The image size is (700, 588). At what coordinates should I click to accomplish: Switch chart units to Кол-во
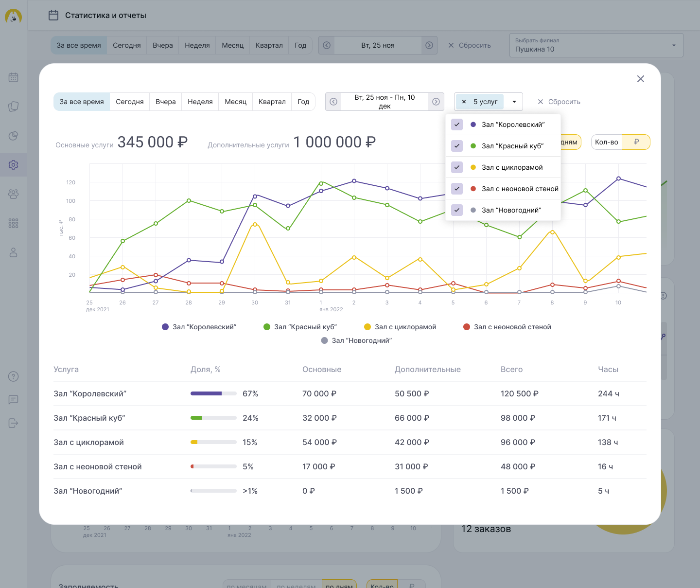(x=607, y=142)
